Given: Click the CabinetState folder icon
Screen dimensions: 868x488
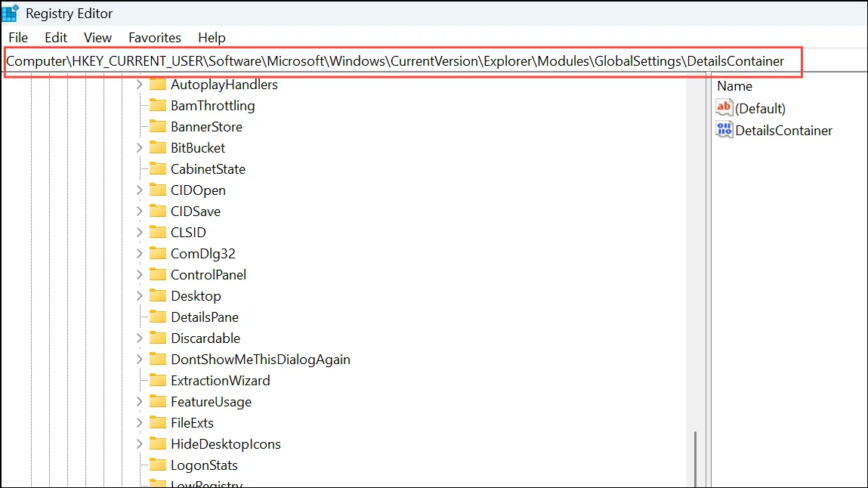Looking at the screenshot, I should [158, 168].
